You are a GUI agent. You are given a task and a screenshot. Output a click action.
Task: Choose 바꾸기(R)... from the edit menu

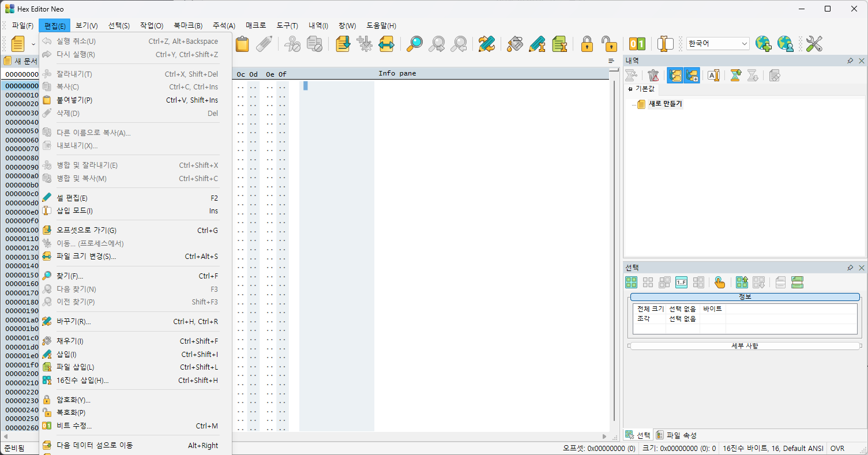click(x=136, y=322)
